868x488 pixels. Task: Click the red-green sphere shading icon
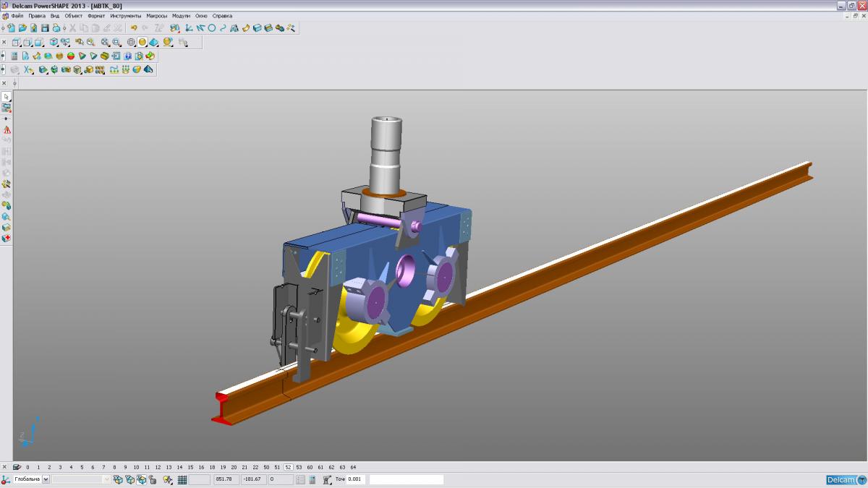coord(71,56)
